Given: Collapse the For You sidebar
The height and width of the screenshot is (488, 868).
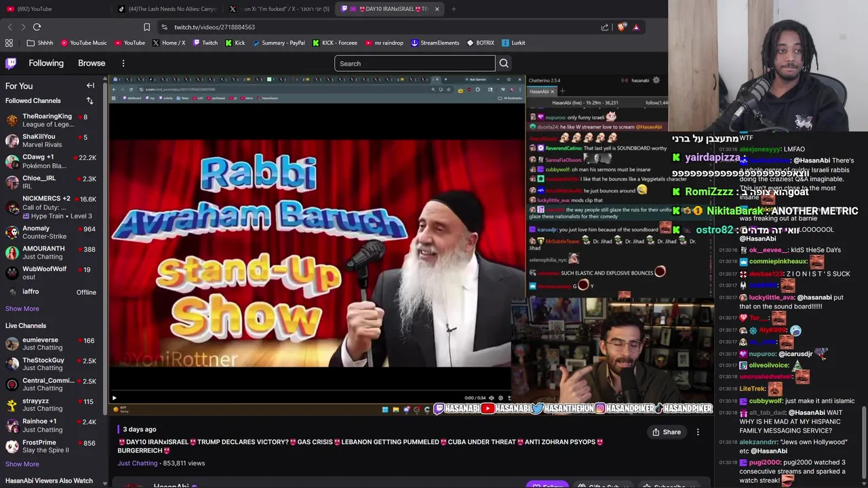Looking at the screenshot, I should pyautogui.click(x=90, y=85).
